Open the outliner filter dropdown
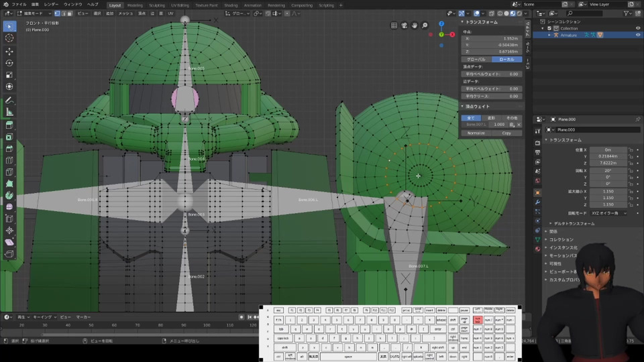Image resolution: width=644 pixels, height=362 pixels. (x=627, y=13)
